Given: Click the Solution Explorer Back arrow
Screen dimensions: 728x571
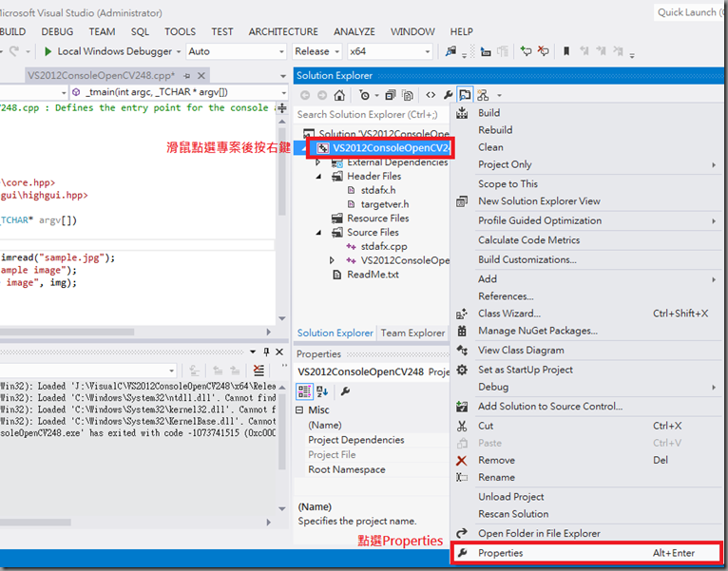Looking at the screenshot, I should [x=305, y=95].
